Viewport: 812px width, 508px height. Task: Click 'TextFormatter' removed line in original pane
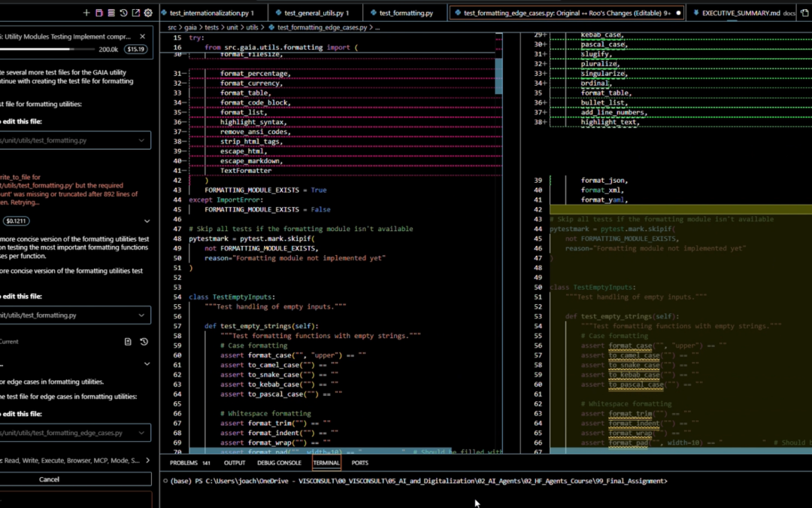(246, 171)
